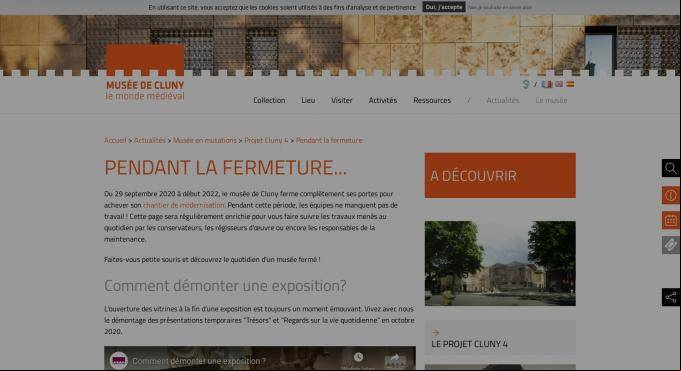Open the search magnifier in the side toolbar
The width and height of the screenshot is (681, 371).
pos(671,168)
